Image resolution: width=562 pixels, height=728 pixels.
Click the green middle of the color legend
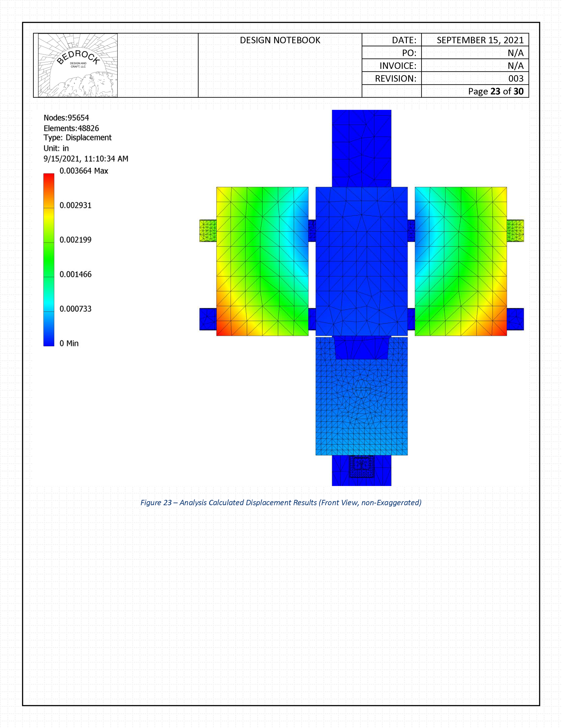coord(49,260)
